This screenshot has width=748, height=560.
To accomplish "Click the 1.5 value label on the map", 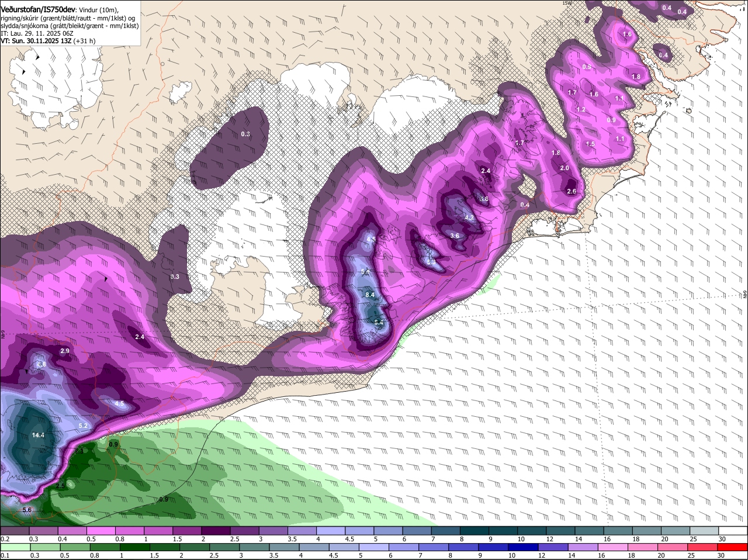I will coord(590,144).
